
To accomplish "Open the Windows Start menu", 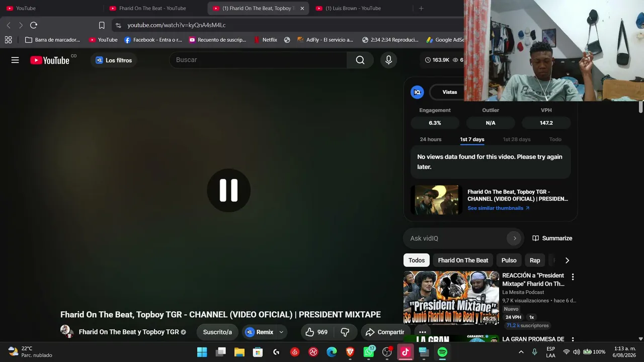I will coord(202,352).
